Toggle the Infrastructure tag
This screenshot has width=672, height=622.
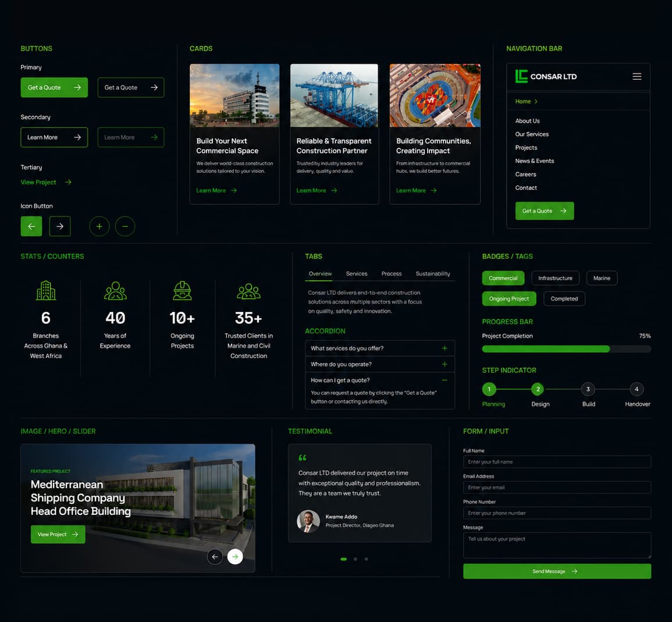tap(555, 278)
